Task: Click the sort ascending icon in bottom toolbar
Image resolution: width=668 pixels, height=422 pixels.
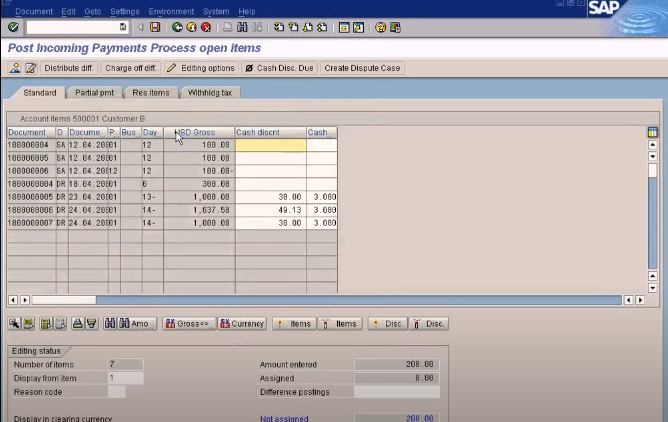Action: pos(77,324)
